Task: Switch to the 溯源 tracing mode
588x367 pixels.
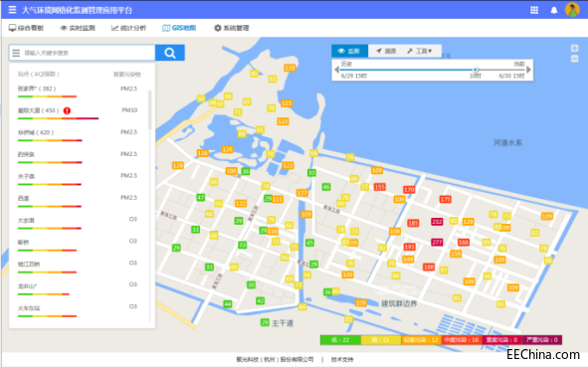Action: (x=386, y=51)
